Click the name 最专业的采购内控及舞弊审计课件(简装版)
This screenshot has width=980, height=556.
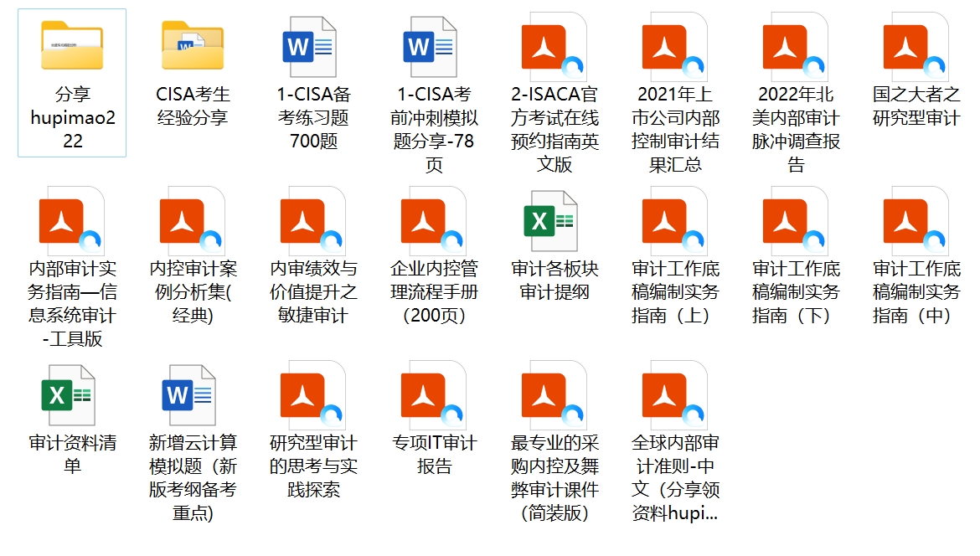click(555, 478)
